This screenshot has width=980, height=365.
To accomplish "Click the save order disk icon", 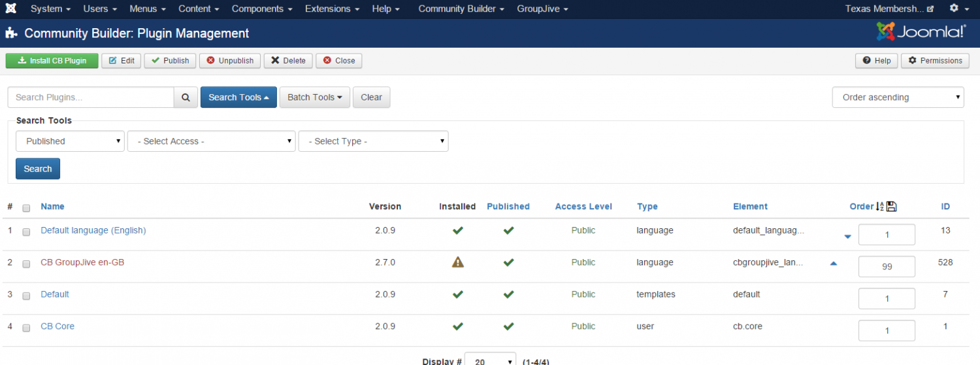I will (892, 207).
